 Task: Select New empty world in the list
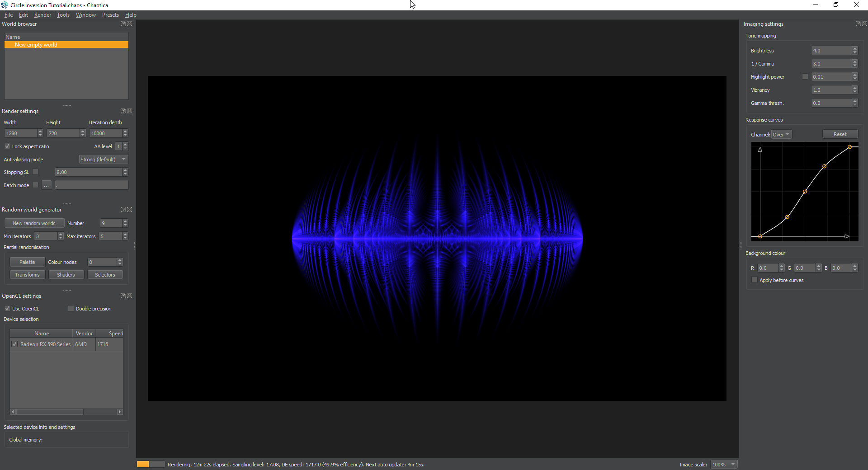click(x=66, y=45)
